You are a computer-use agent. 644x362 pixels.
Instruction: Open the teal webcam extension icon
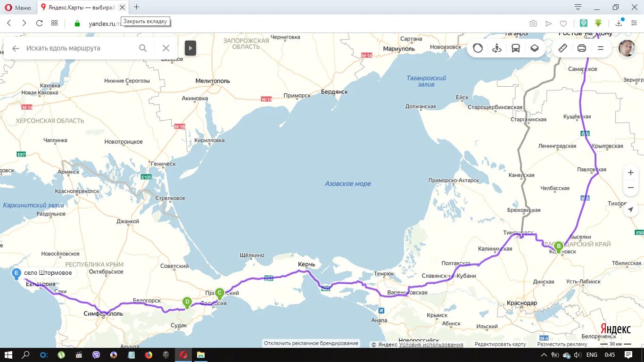pyautogui.click(x=584, y=23)
